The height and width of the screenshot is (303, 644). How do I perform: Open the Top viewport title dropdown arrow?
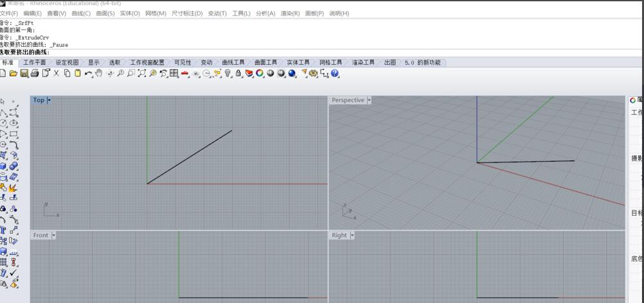pyautogui.click(x=49, y=100)
